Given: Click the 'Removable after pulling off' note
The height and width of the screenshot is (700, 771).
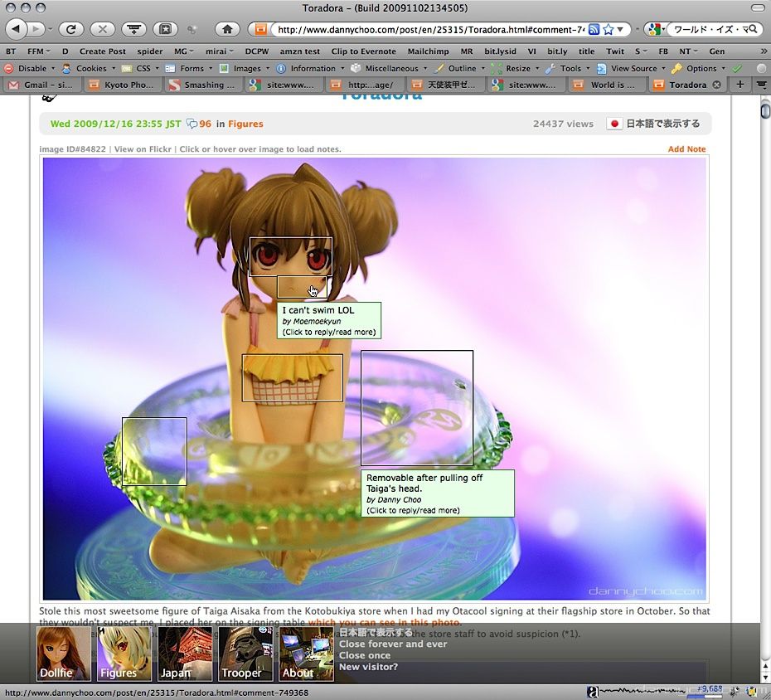Looking at the screenshot, I should [438, 493].
